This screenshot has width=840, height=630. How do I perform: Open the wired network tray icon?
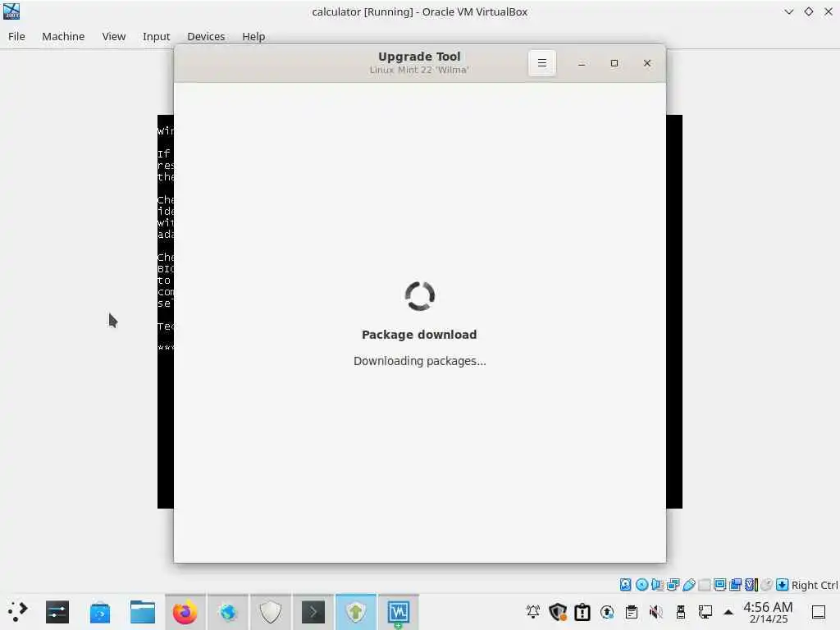tap(705, 612)
